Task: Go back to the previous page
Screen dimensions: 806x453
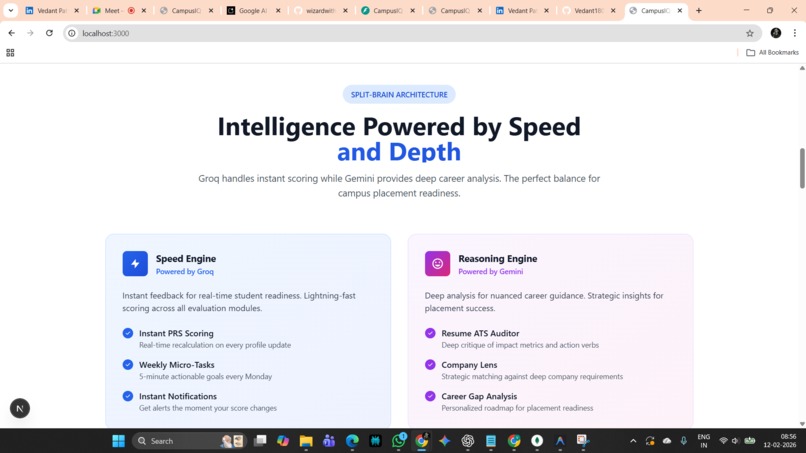Action: 11,33
